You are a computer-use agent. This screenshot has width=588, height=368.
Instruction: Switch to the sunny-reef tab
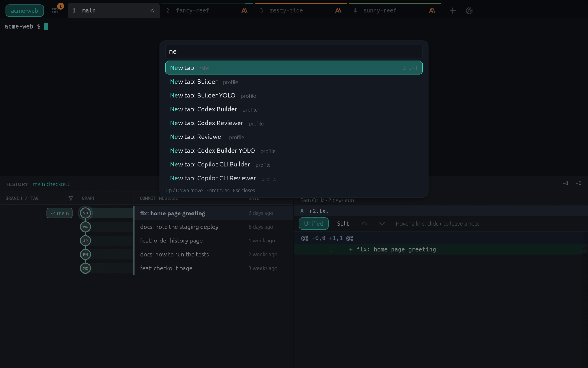click(x=395, y=11)
